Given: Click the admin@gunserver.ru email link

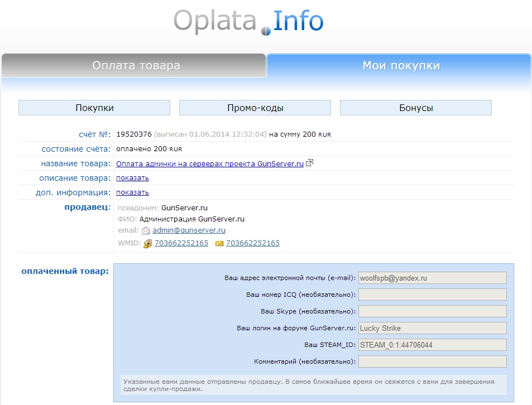Looking at the screenshot, I should tap(189, 230).
